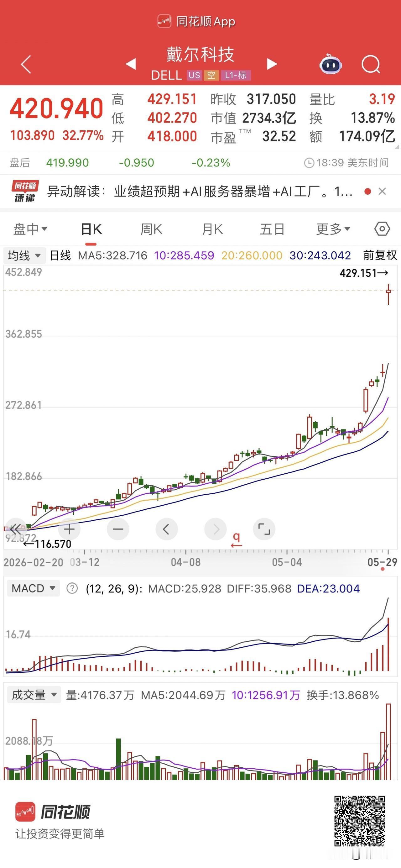Switch chart to fullscreen mode

pyautogui.click(x=264, y=529)
